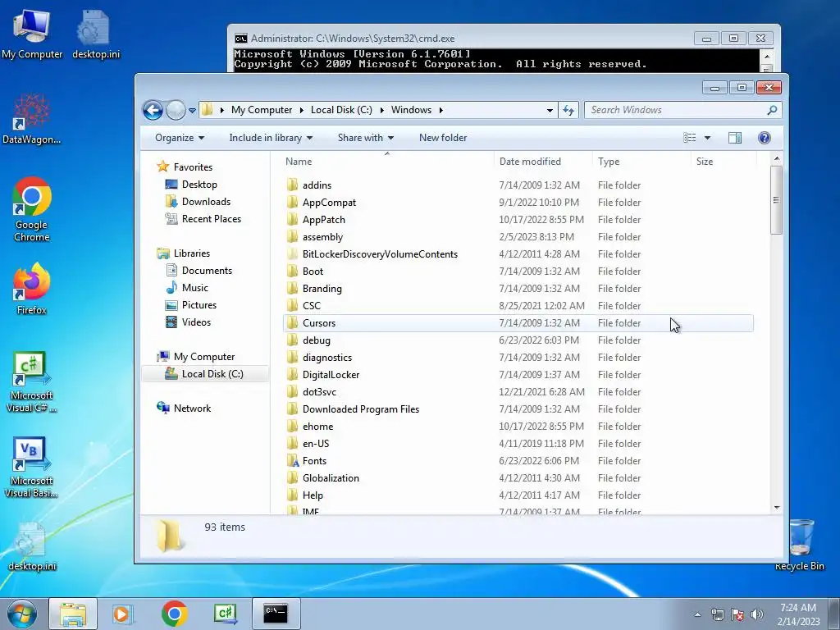
Task: Open Include in library menu
Action: [271, 138]
